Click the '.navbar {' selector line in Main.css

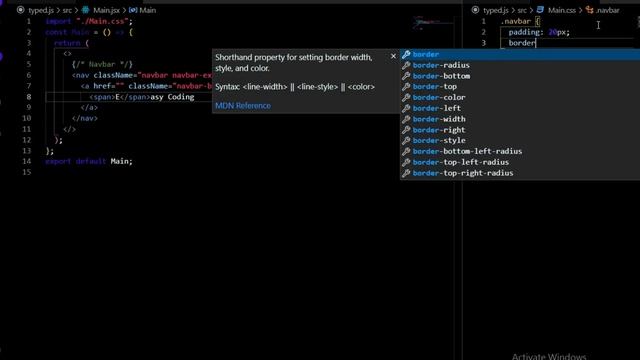coord(520,21)
